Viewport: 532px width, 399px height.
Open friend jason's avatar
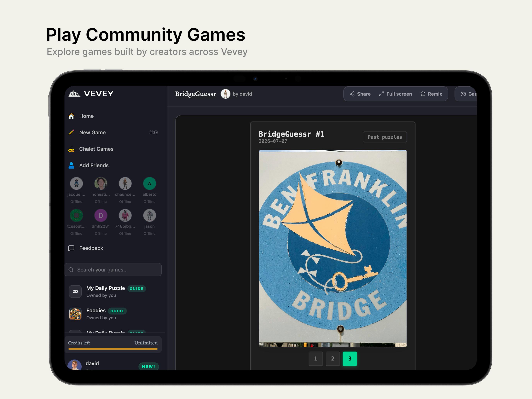(x=150, y=216)
